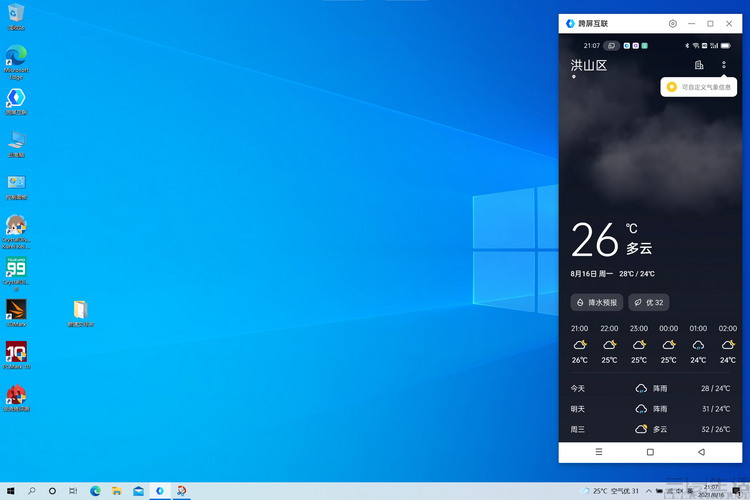Image resolution: width=750 pixels, height=500 pixels.
Task: Select the yellow folder on the desktop
Action: coord(80,313)
